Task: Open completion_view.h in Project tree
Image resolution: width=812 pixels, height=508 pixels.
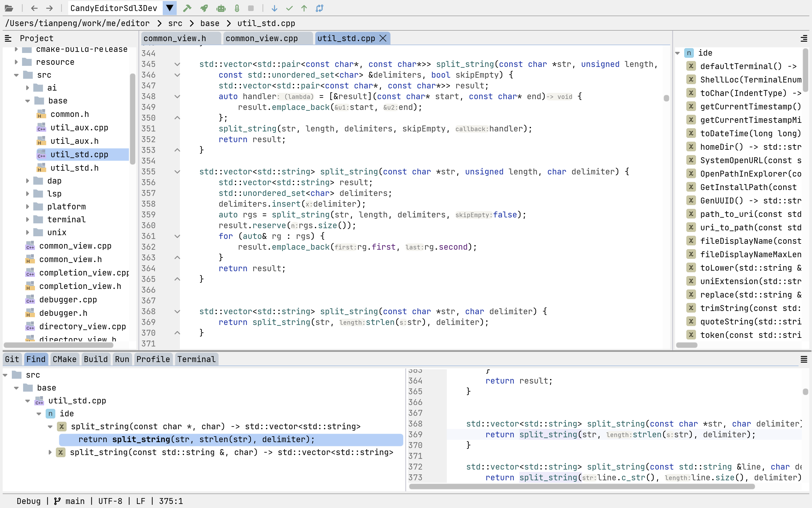Action: click(80, 286)
